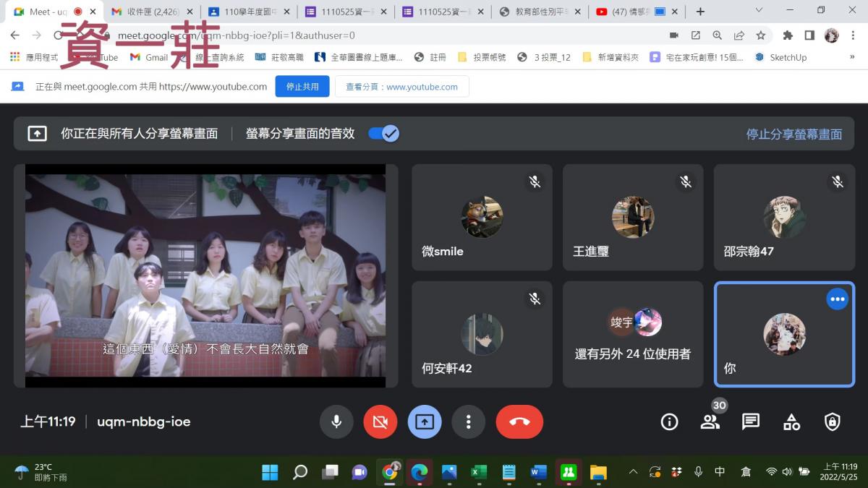The width and height of the screenshot is (868, 488).
Task: Open the Windows Start menu
Action: [270, 472]
